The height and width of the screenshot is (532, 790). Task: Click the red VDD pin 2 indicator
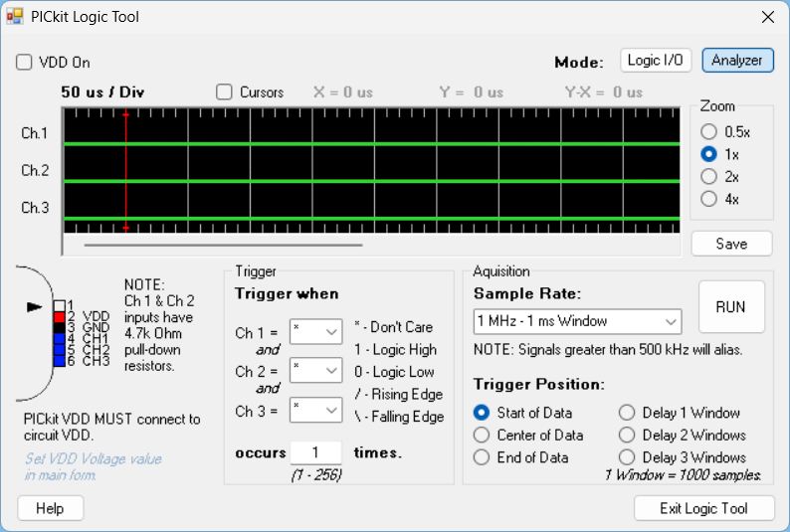[x=59, y=316]
